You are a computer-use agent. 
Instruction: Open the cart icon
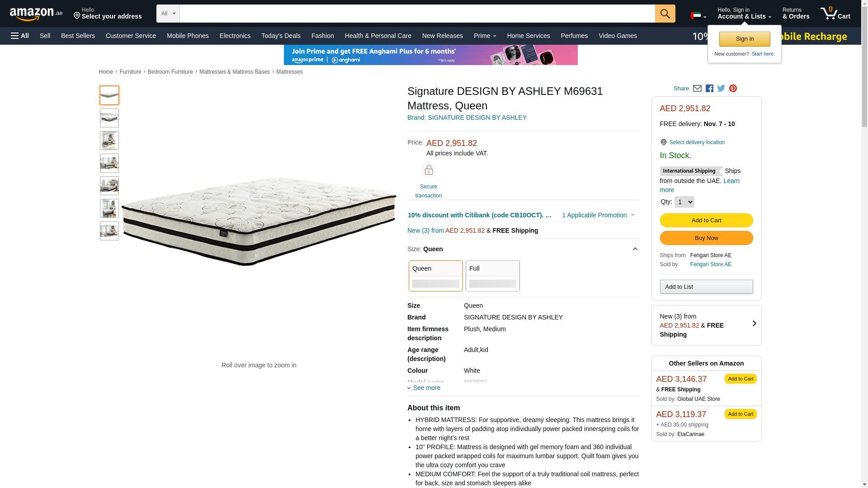[x=835, y=14]
